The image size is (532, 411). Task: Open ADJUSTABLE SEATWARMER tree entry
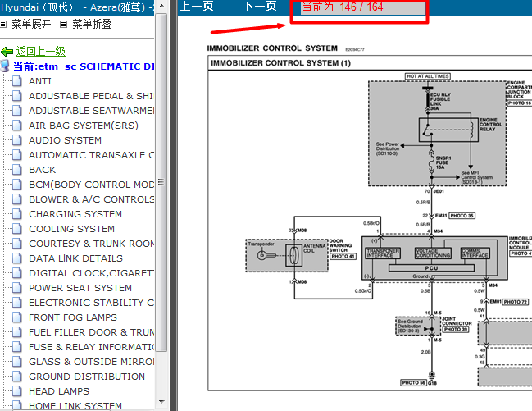tap(91, 111)
